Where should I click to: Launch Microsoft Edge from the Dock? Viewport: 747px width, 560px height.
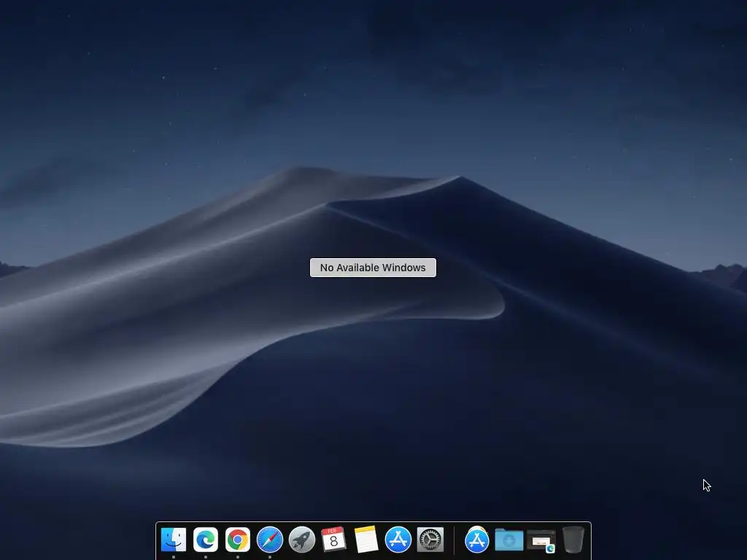tap(206, 540)
